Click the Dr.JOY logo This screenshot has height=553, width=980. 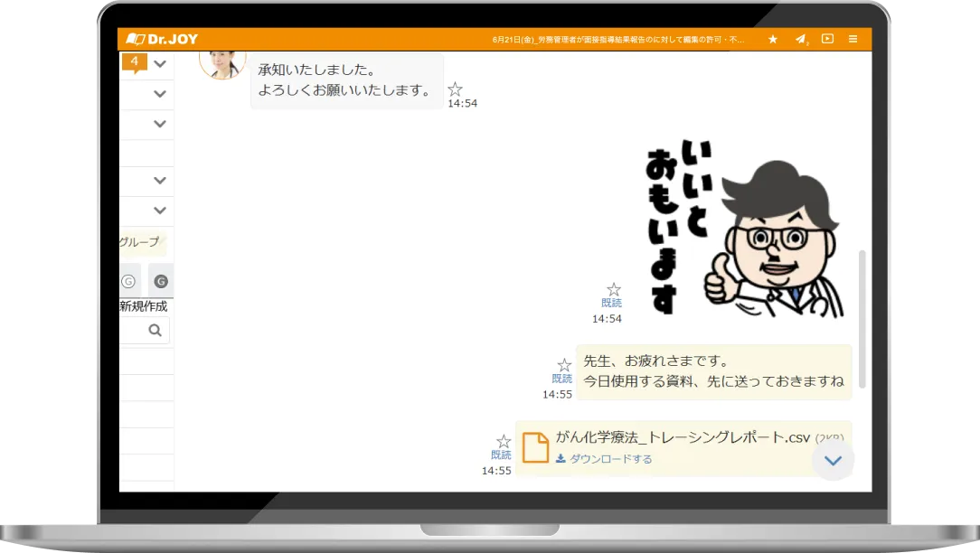point(161,39)
